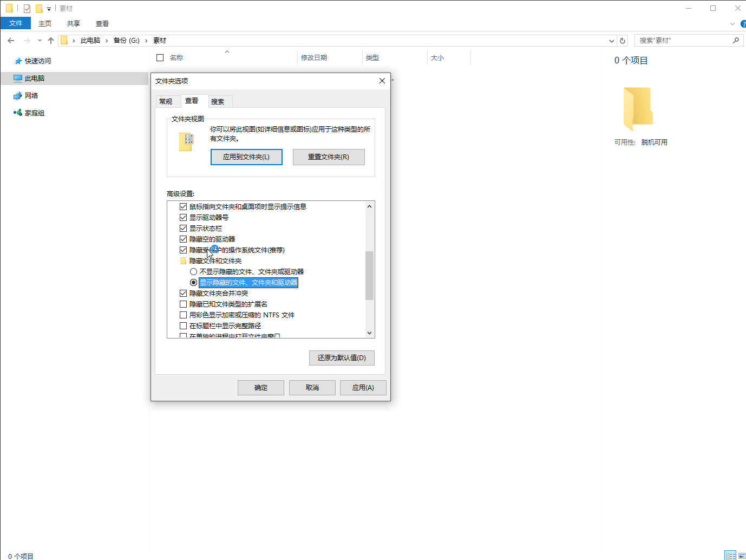This screenshot has width=746, height=560.
Task: Select all items checkbox in header
Action: (160, 58)
